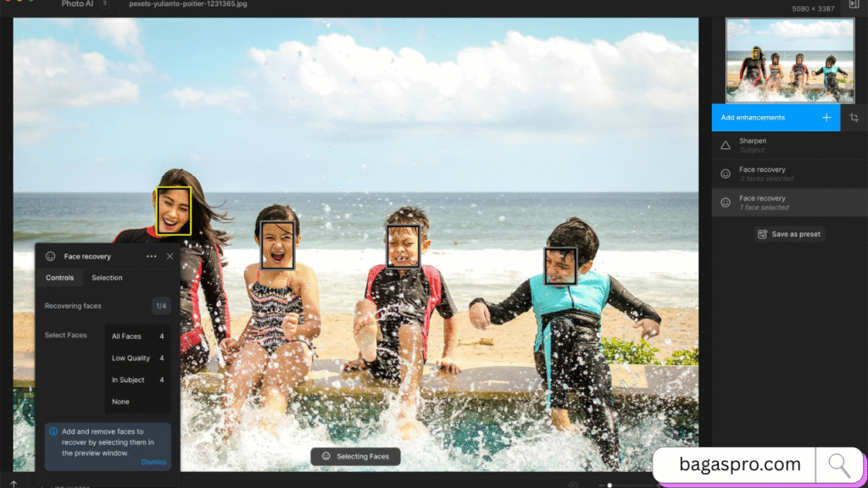
Task: Toggle the side panel icon at top right
Action: [x=854, y=4]
